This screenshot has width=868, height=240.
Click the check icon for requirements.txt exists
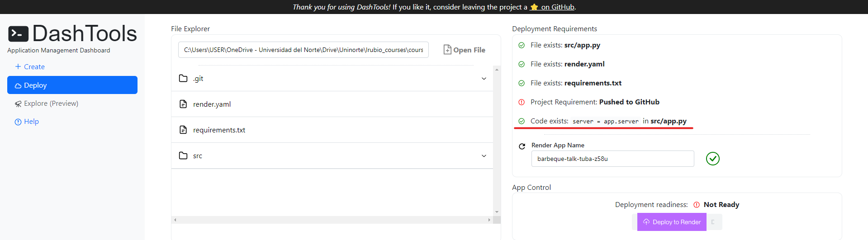point(522,83)
